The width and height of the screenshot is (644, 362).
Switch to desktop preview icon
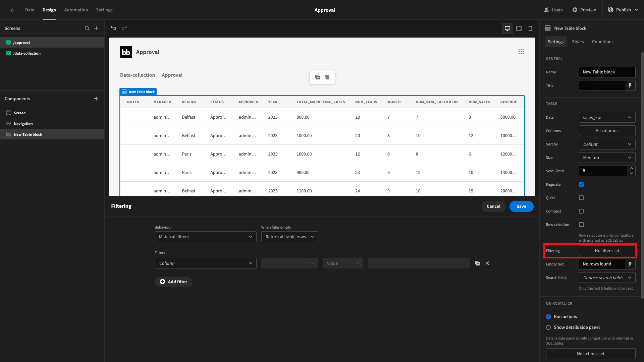coord(507,28)
